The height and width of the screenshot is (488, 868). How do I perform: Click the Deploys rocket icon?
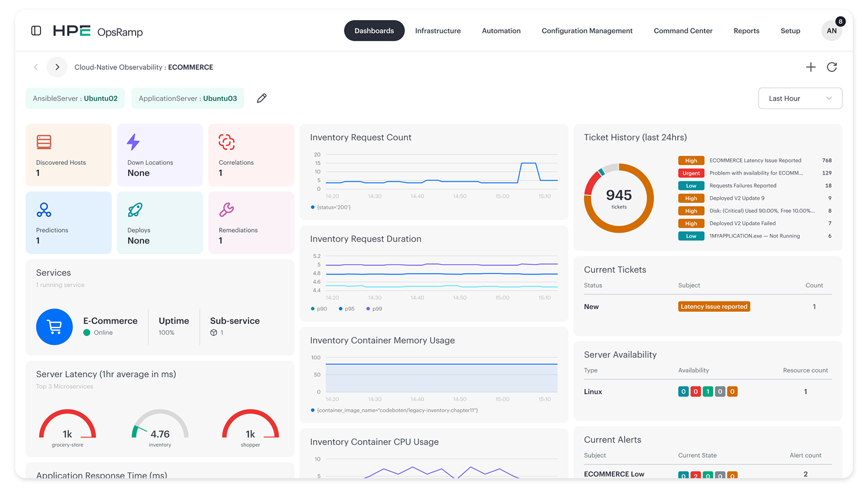tap(135, 210)
